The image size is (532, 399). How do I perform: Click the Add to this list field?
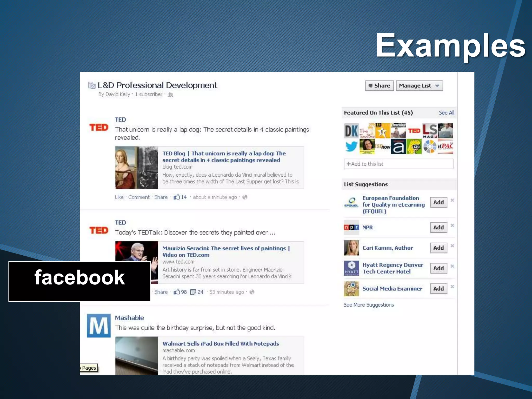pos(398,164)
